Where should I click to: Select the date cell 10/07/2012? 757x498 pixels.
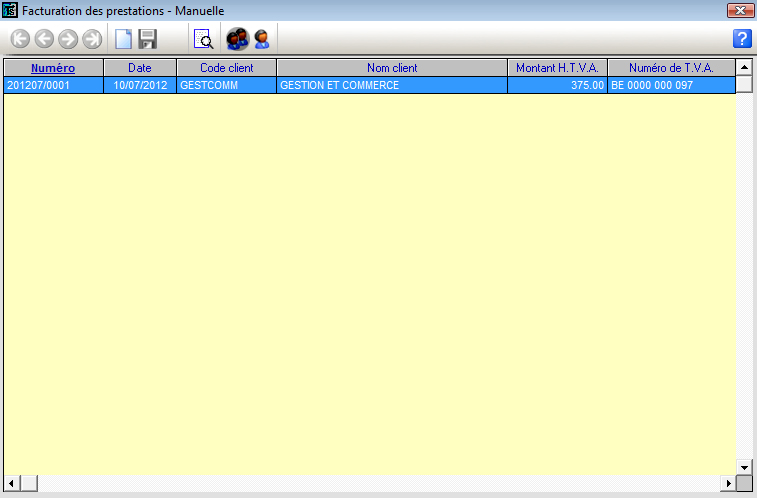coord(140,85)
